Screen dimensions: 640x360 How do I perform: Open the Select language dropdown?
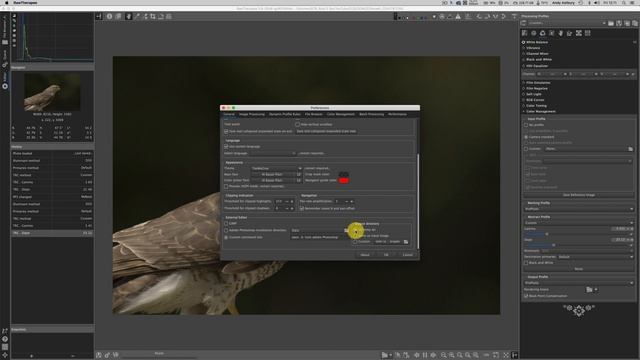click(x=273, y=153)
